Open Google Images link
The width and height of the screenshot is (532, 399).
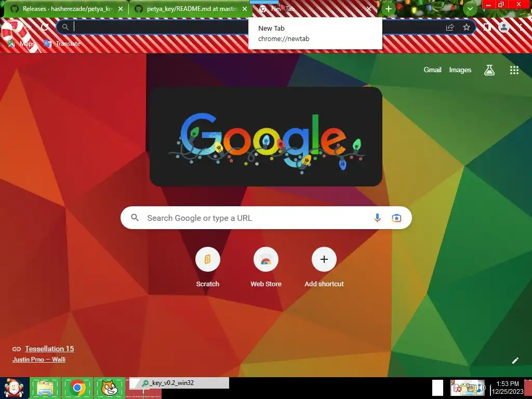460,70
